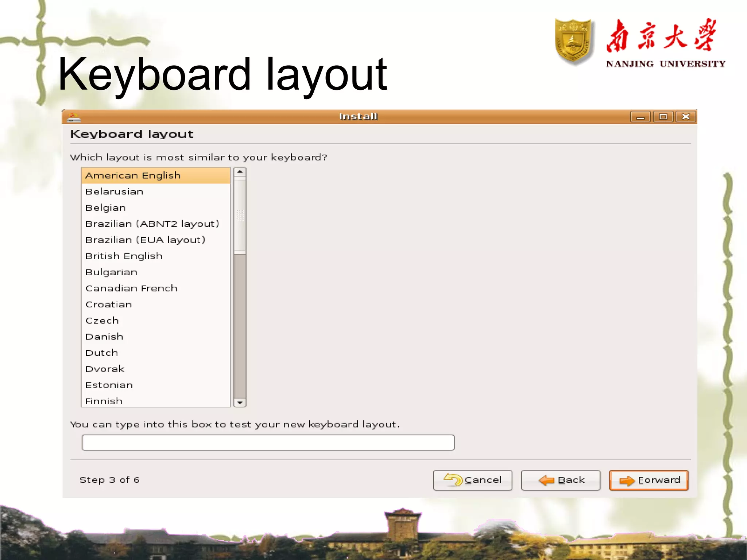Go Back to the previous step
The height and width of the screenshot is (560, 747).
click(561, 480)
